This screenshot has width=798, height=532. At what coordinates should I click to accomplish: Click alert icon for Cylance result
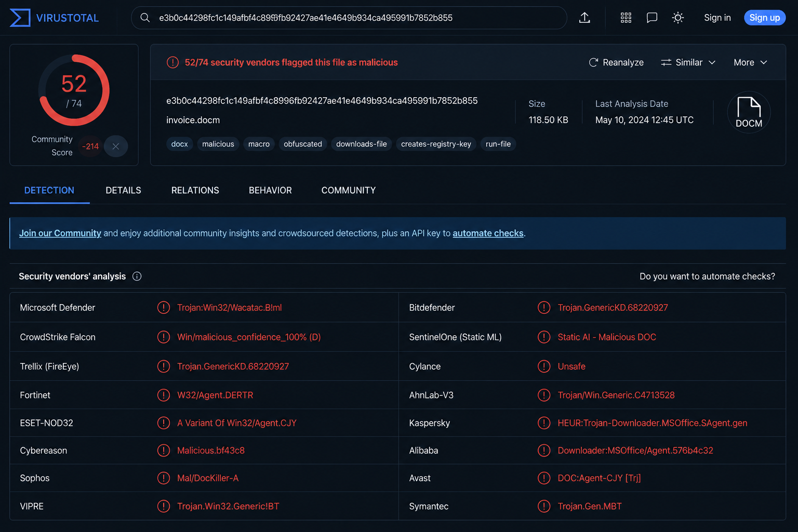point(544,366)
